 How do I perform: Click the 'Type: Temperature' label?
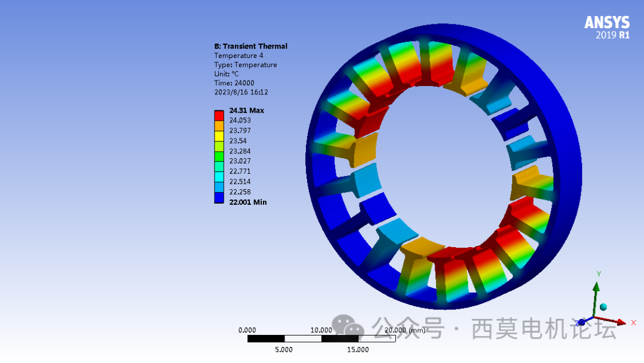coord(246,65)
